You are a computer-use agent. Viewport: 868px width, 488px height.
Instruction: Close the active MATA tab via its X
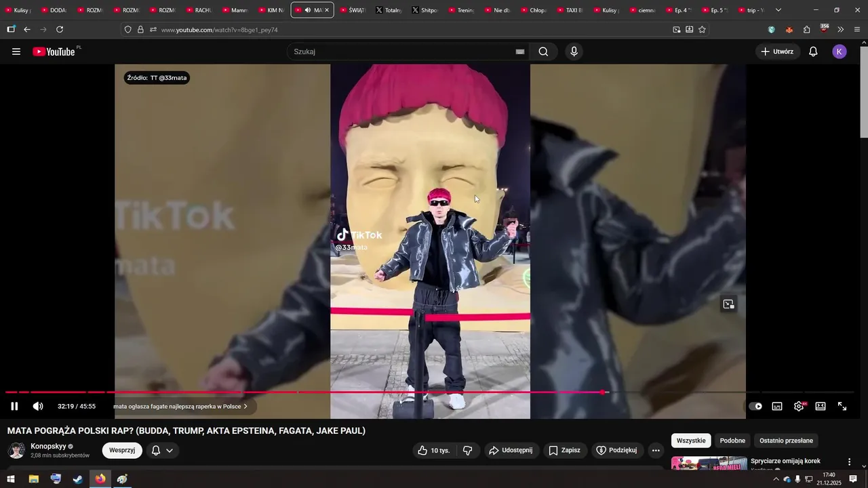pos(327,10)
